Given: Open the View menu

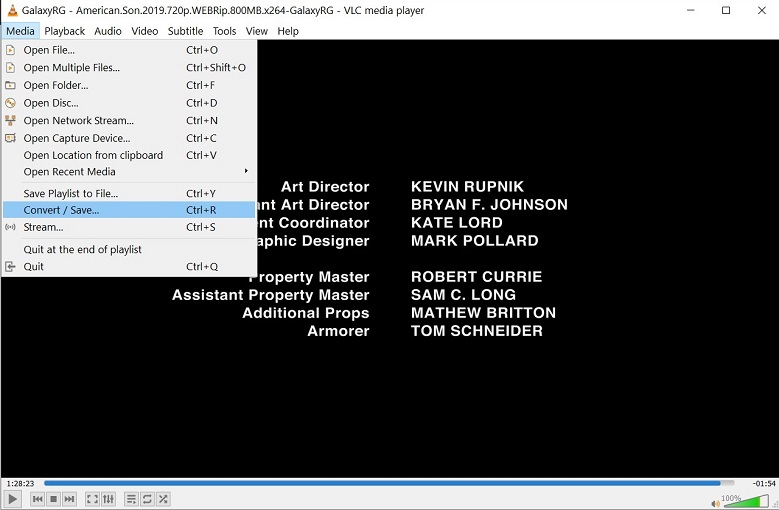Looking at the screenshot, I should tap(256, 31).
